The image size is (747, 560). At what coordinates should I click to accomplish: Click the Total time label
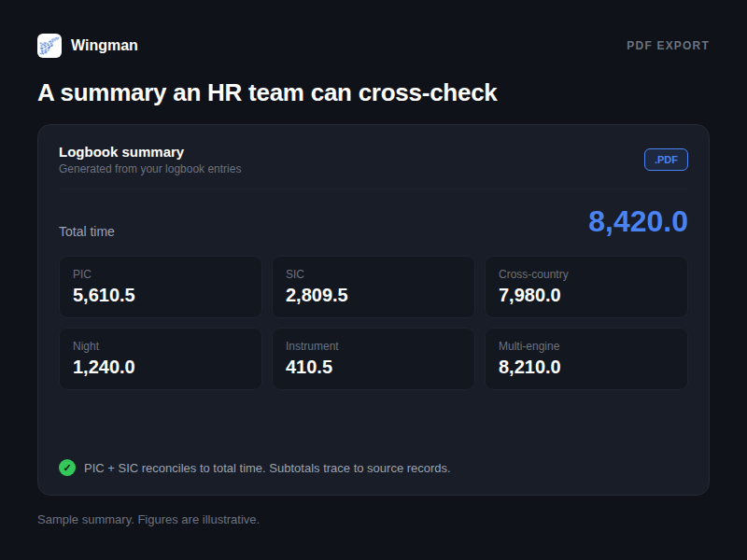(x=87, y=231)
